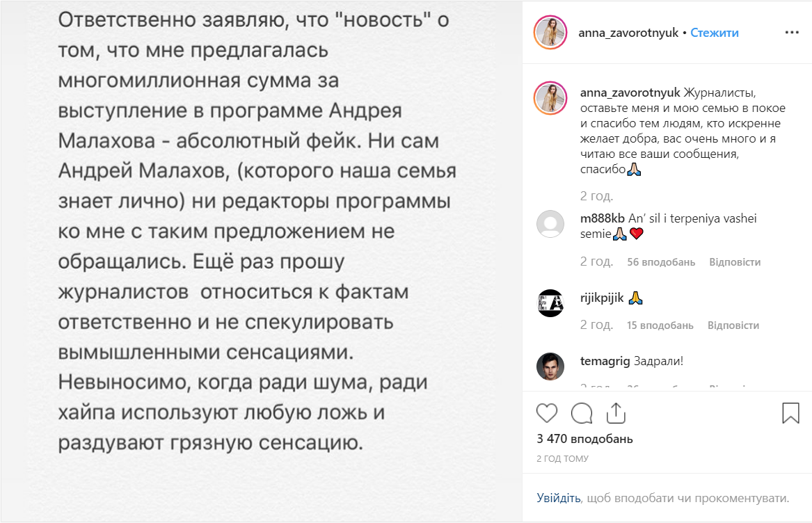This screenshot has width=812, height=523.
Task: Open anna_zavorotnyuk profile from header username
Action: tap(629, 33)
